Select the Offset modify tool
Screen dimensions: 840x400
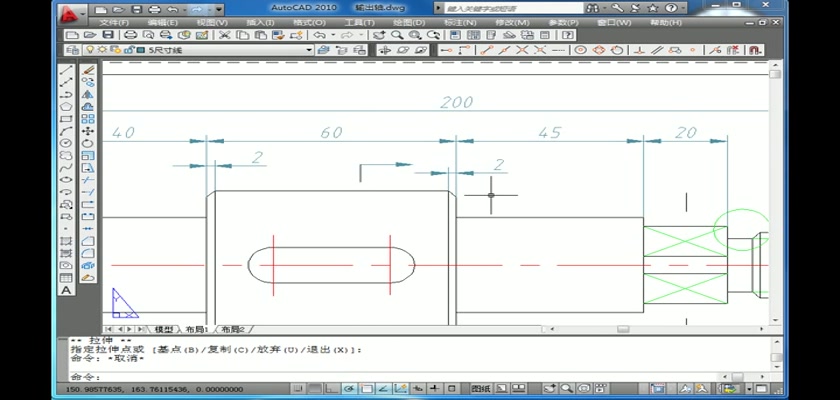click(88, 107)
